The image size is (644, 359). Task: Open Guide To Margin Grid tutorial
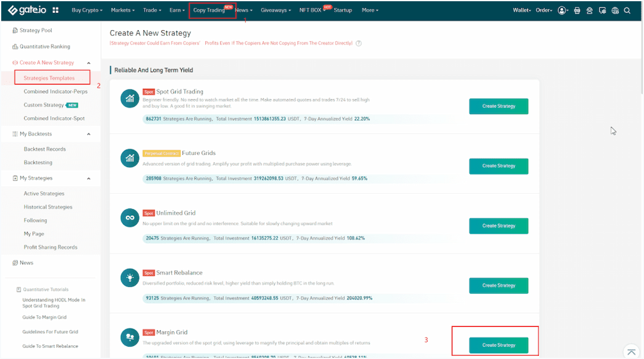coord(44,318)
